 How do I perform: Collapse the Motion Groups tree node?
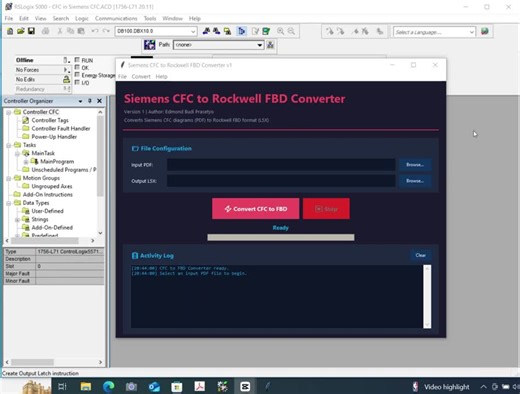9,178
